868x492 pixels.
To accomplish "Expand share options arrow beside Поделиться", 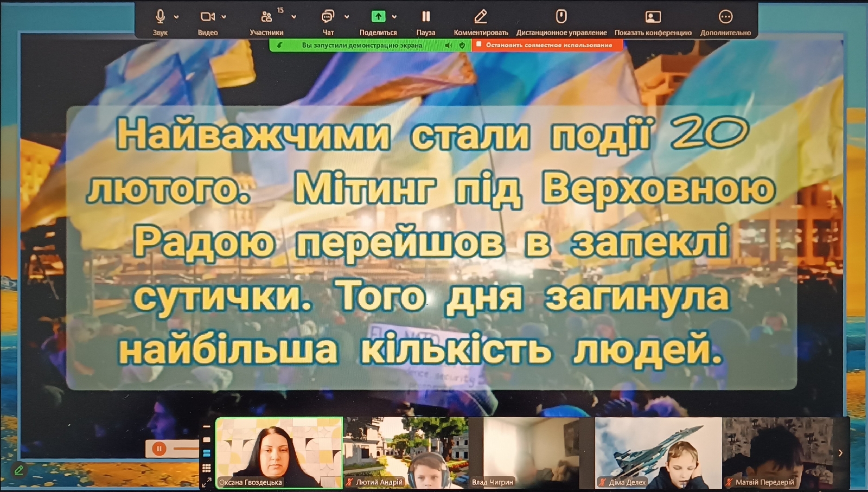I will [394, 17].
